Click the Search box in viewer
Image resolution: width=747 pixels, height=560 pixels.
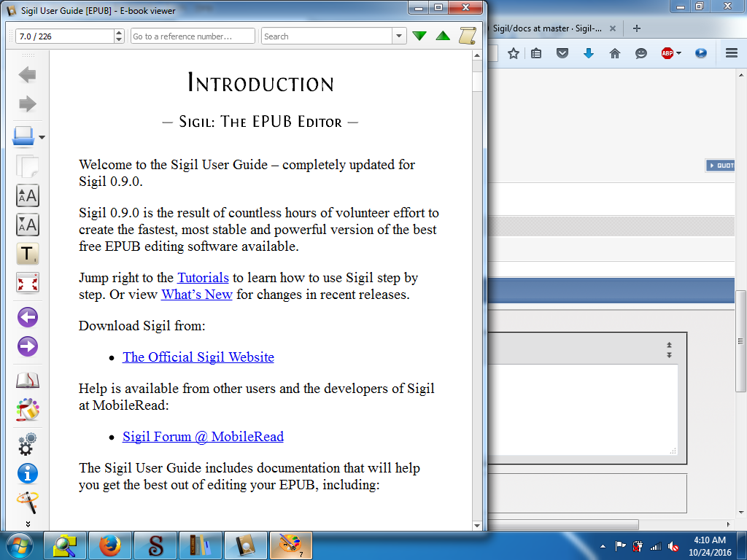click(327, 36)
